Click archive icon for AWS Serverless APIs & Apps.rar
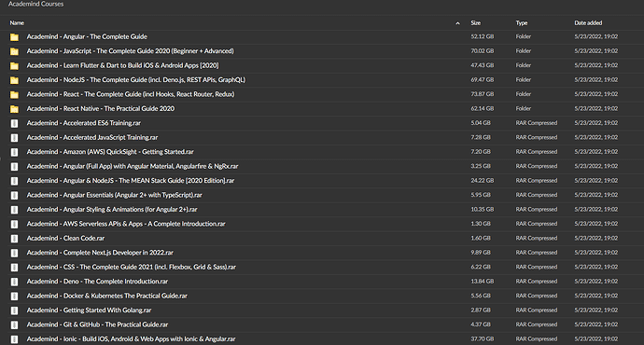 click(x=14, y=224)
